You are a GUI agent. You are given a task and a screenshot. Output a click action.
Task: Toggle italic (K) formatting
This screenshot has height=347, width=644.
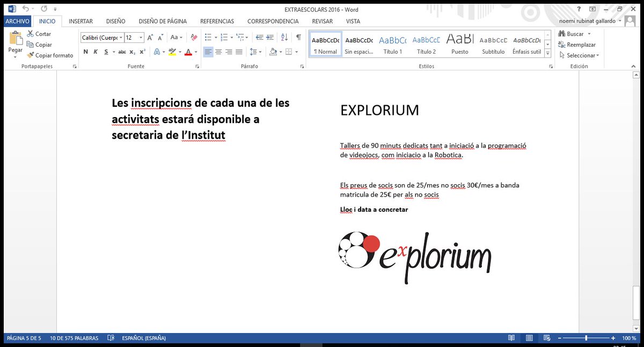click(x=96, y=52)
